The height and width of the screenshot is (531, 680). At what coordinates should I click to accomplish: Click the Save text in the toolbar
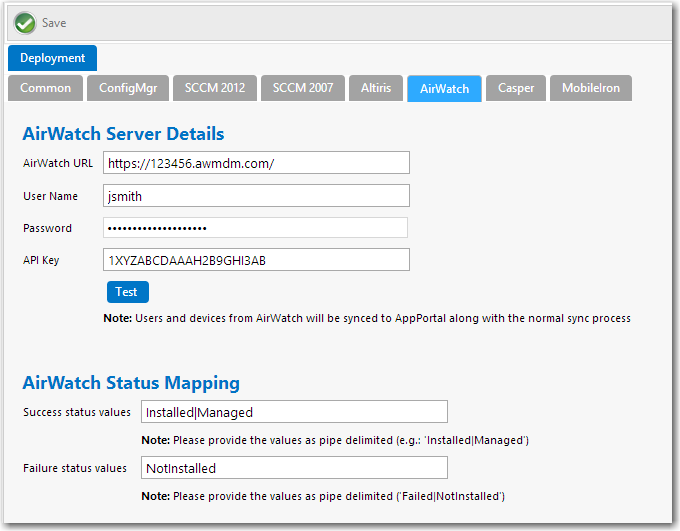pos(54,22)
